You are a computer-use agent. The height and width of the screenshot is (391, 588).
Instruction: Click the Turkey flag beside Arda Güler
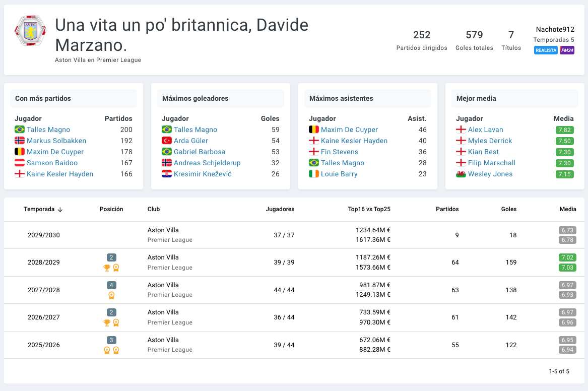click(x=166, y=141)
